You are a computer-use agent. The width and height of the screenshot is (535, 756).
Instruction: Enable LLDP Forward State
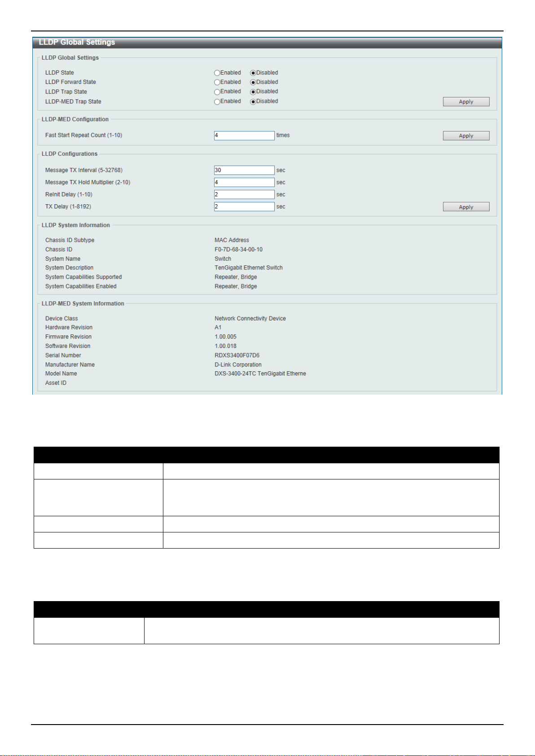[x=217, y=82]
